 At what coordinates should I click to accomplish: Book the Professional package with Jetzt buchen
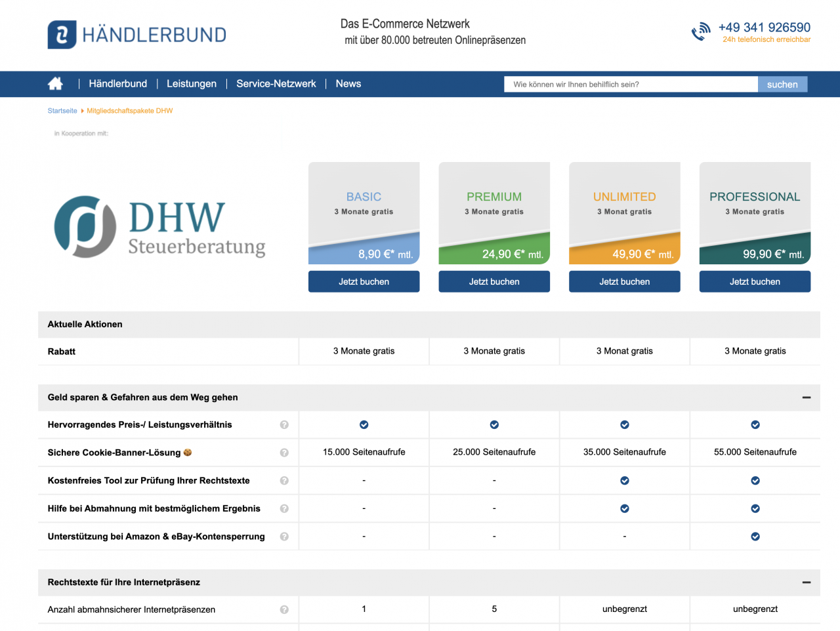click(x=755, y=281)
